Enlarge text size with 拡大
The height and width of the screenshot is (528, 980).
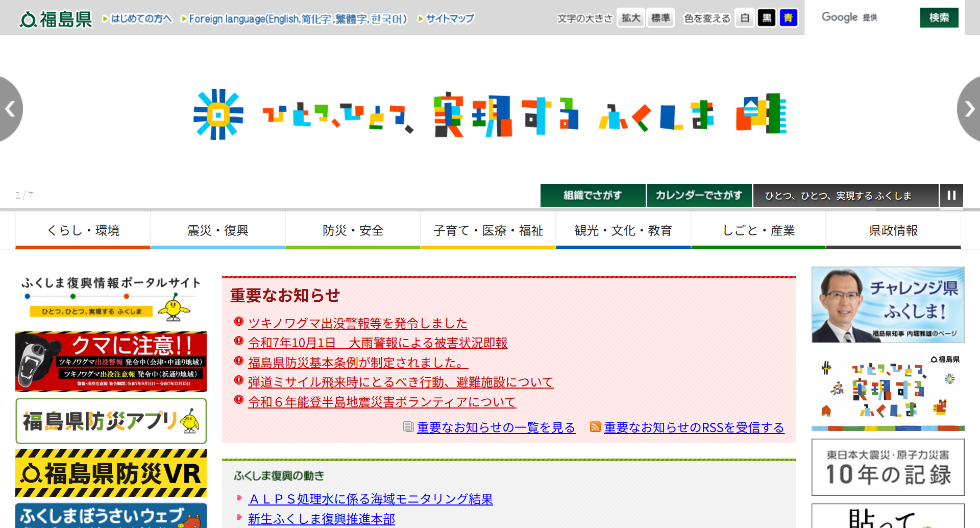(630, 18)
